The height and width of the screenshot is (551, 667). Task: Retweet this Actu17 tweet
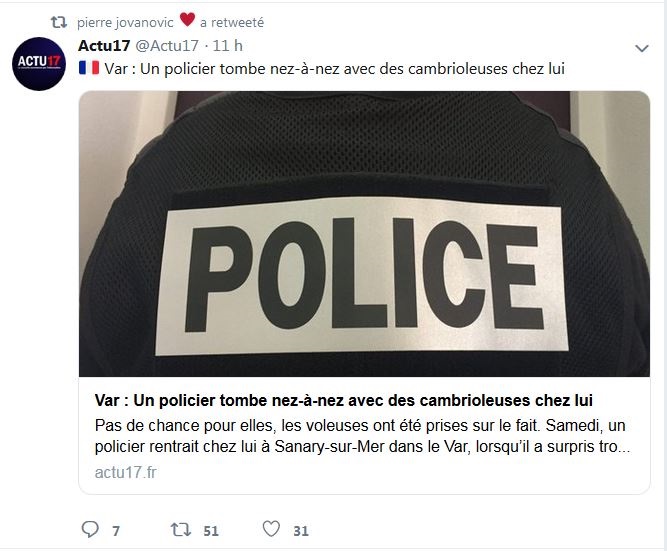[x=181, y=529]
